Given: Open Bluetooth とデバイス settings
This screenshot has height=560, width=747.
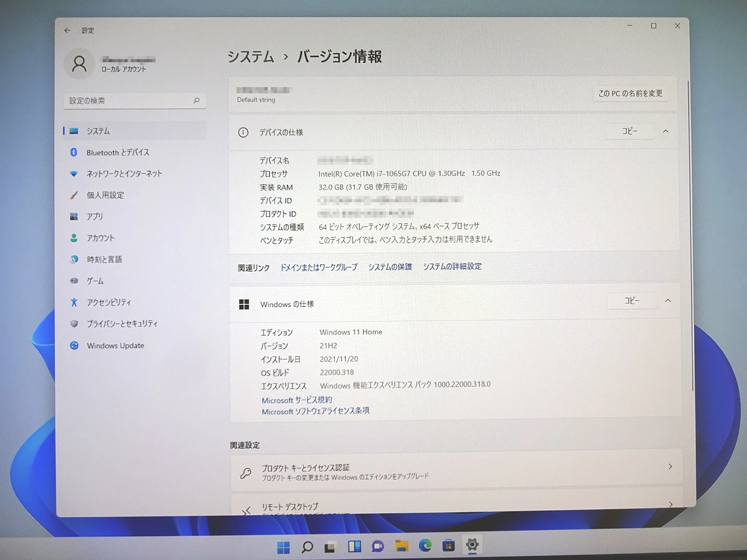Looking at the screenshot, I should coord(135,152).
